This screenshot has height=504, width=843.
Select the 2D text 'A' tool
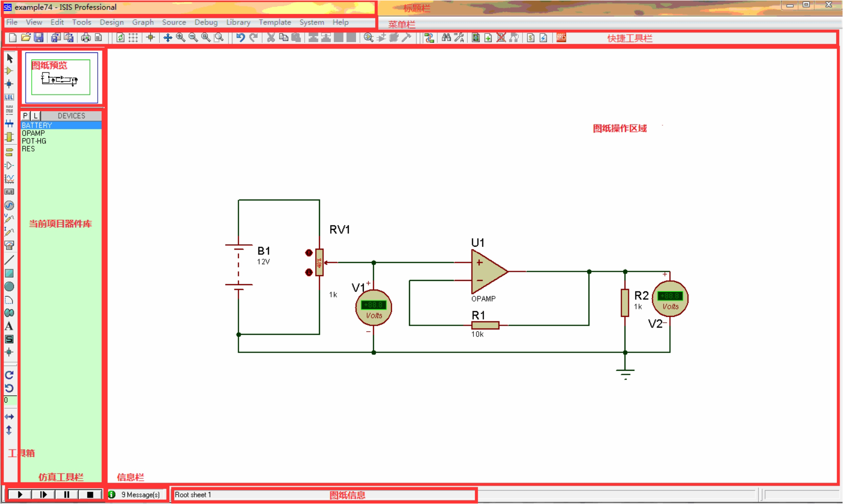(x=9, y=326)
